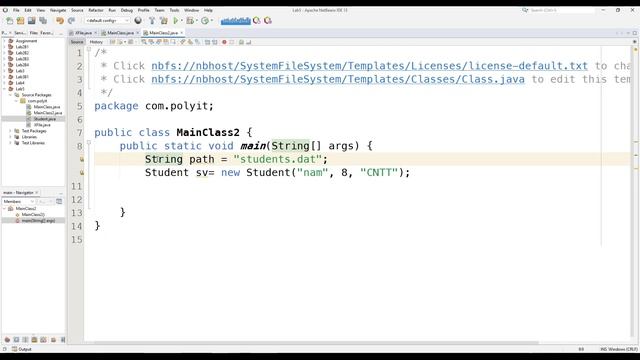The height and width of the screenshot is (360, 640).
Task: Open the Output panel button
Action: (22, 349)
